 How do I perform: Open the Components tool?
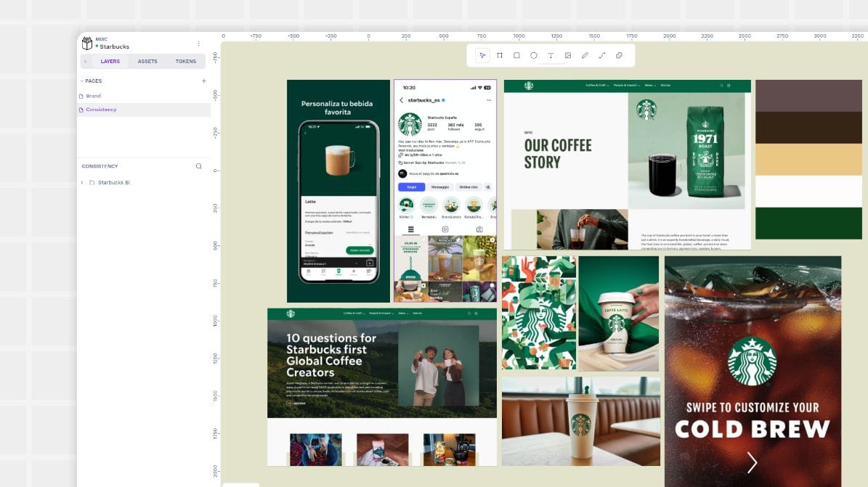tap(619, 55)
